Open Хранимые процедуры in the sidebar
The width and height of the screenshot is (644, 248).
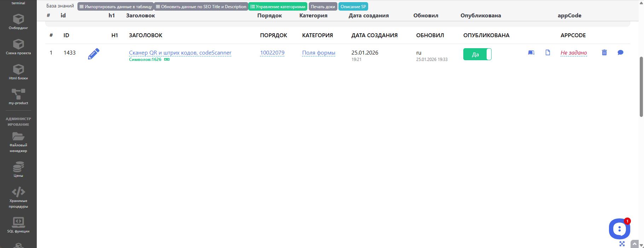[18, 197]
